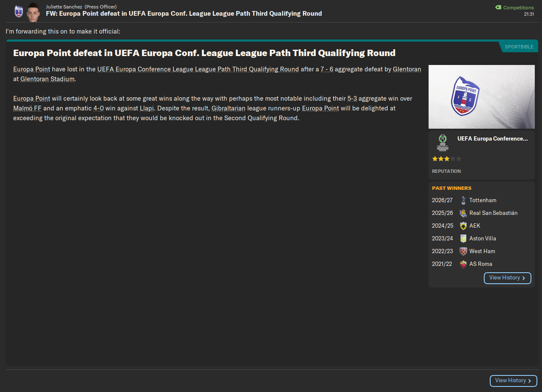
Task: Open Juliette Sanchez sender name
Action: 64,7
